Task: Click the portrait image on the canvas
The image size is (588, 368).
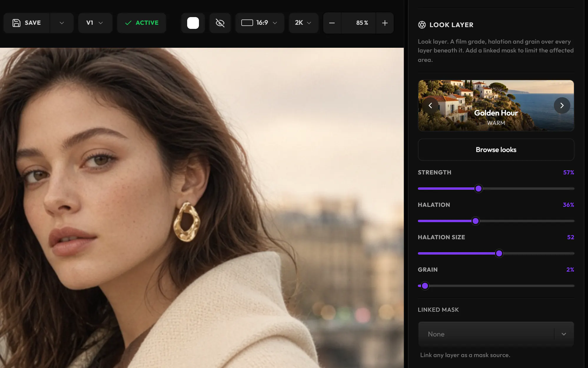Action: [x=202, y=208]
